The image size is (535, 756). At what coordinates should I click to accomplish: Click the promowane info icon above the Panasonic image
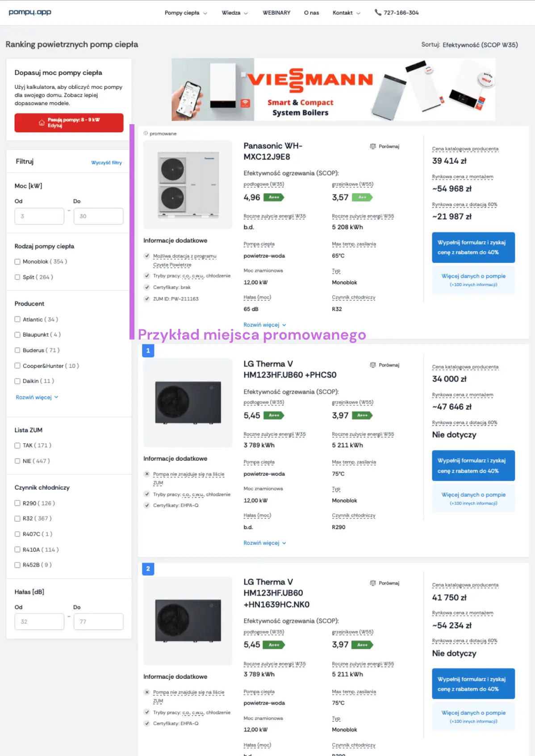pyautogui.click(x=146, y=134)
